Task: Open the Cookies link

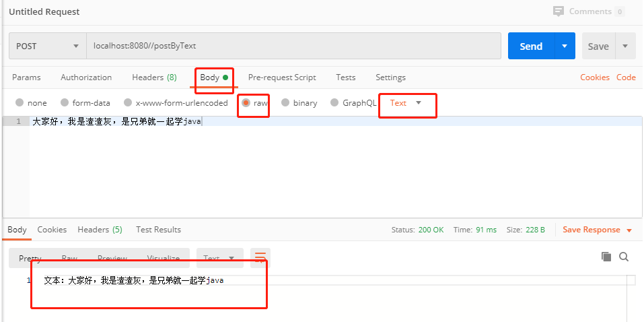Action: 595,77
